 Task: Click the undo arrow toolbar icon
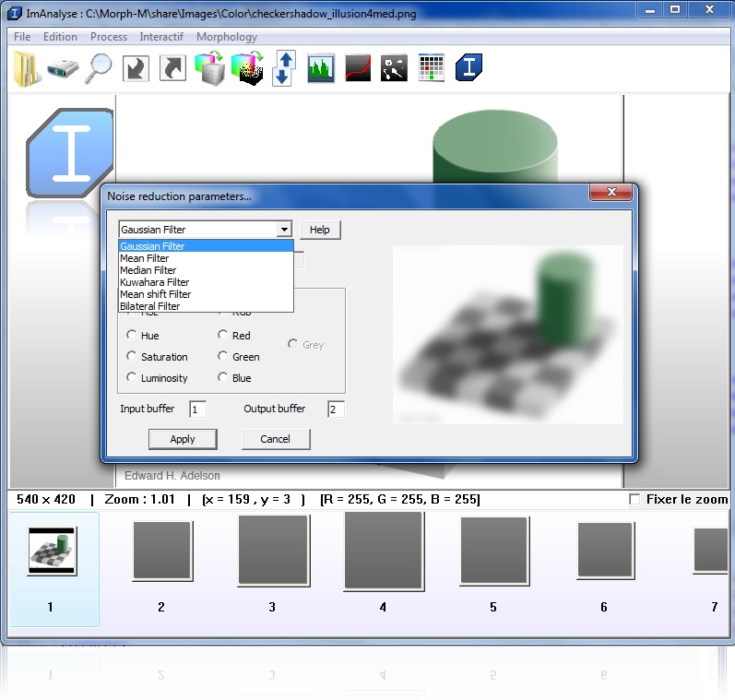(x=136, y=68)
